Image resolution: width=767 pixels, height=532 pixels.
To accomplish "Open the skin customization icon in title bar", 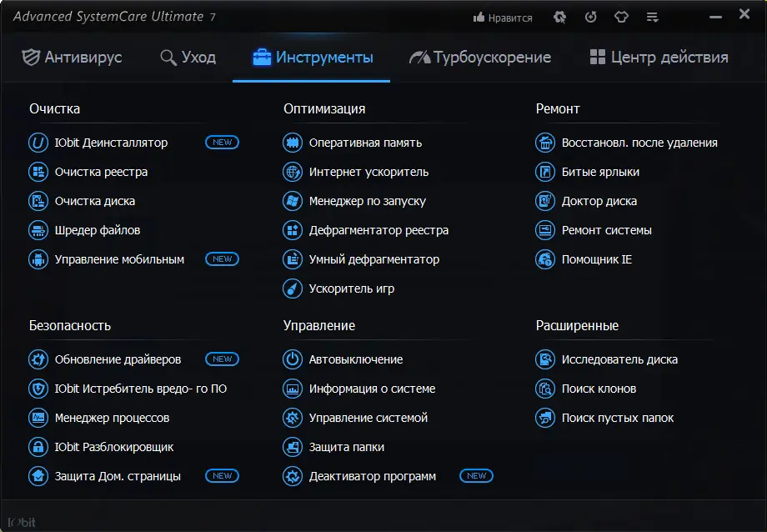I will click(621, 17).
